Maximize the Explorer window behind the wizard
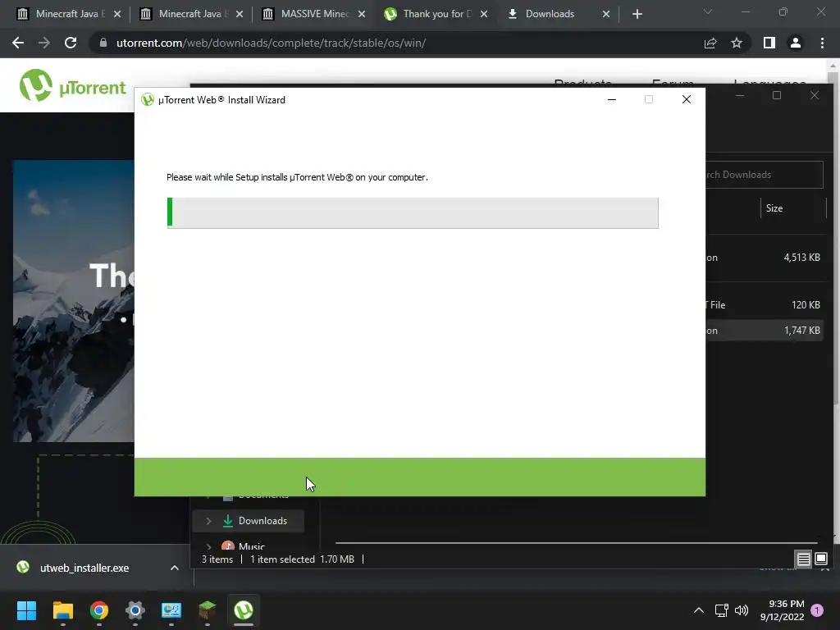Screen dimensions: 840x630 click(777, 95)
